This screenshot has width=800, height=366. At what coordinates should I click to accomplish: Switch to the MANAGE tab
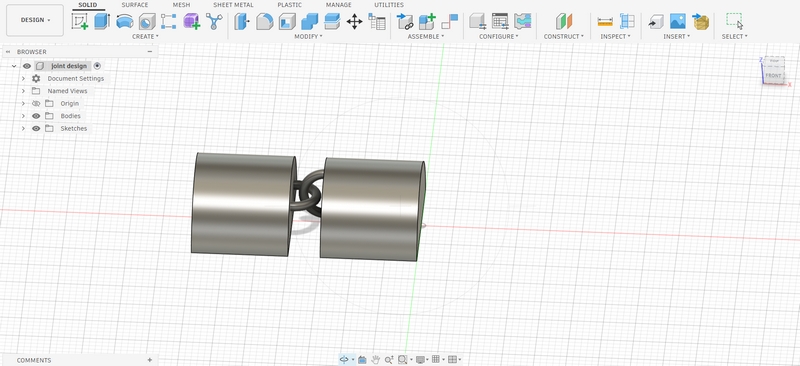coord(338,5)
